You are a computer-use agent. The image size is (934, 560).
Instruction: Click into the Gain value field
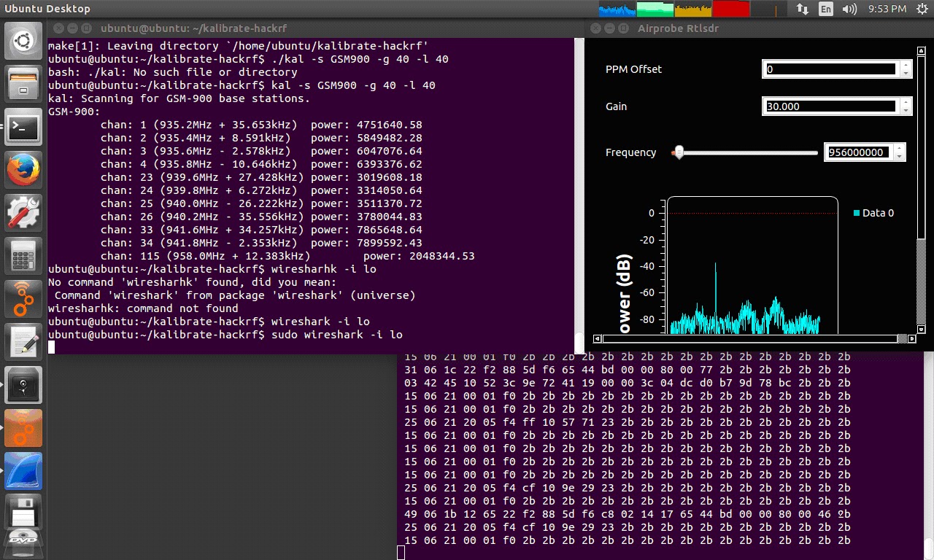click(x=830, y=106)
